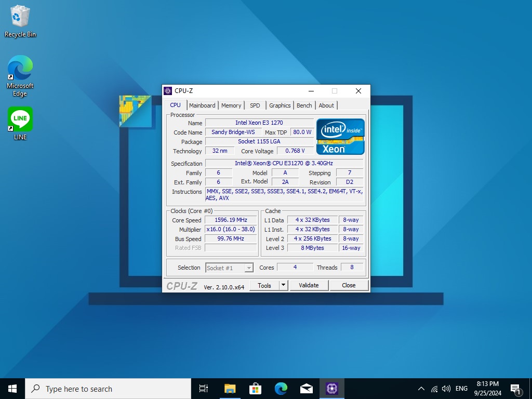Launch Microsoft Edge from desktop shortcut

20,75
